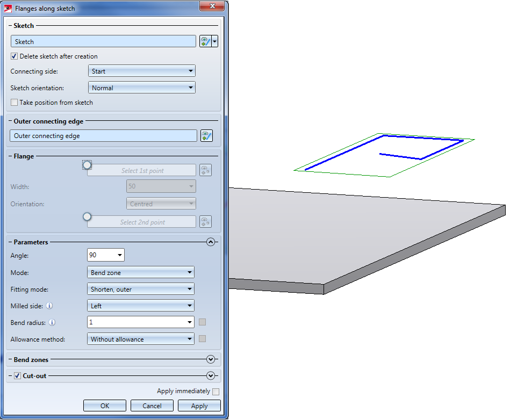Viewport: 510px width, 420px height.
Task: Enable Apply immediately checkbox
Action: click(x=216, y=392)
